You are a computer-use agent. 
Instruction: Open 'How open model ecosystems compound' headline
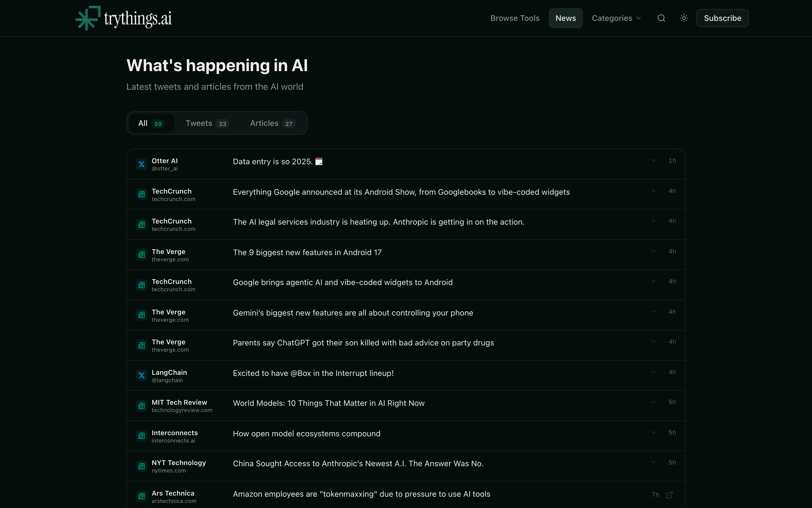point(306,434)
